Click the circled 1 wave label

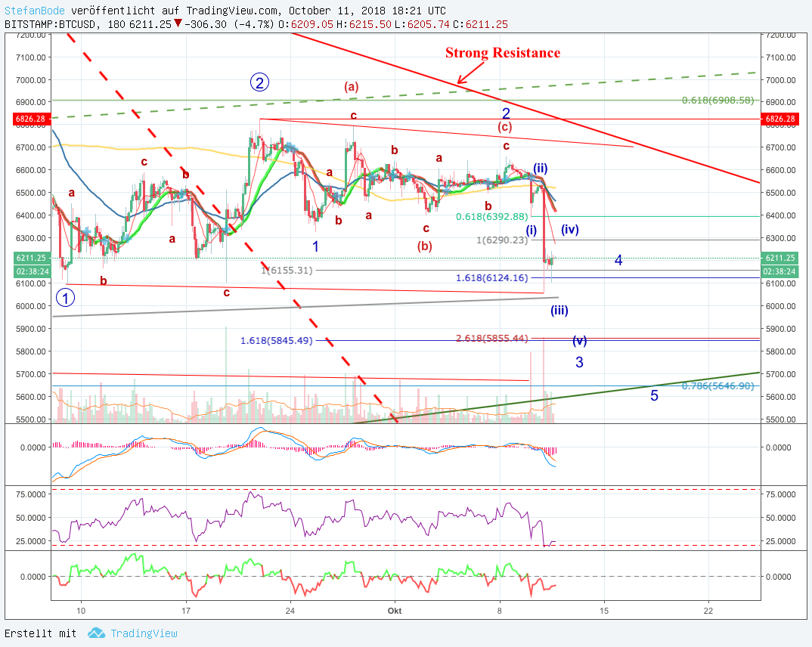(65, 298)
